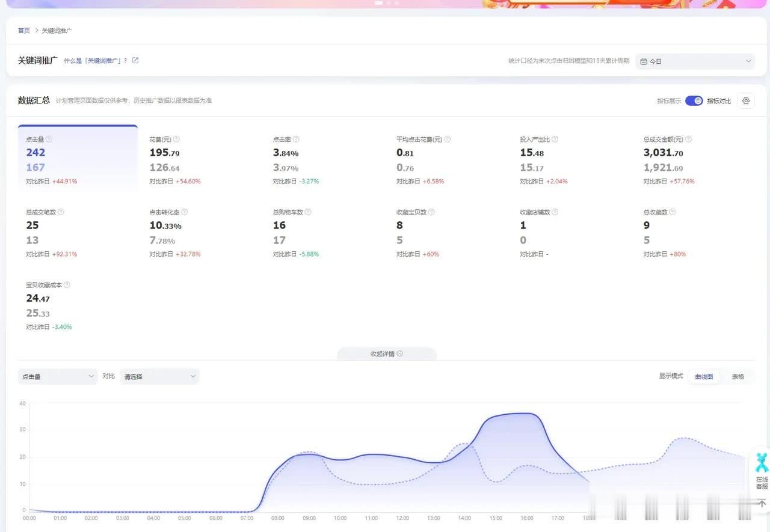Select the 总成交笔数 metric card
The width and height of the screenshot is (770, 532).
click(78, 232)
